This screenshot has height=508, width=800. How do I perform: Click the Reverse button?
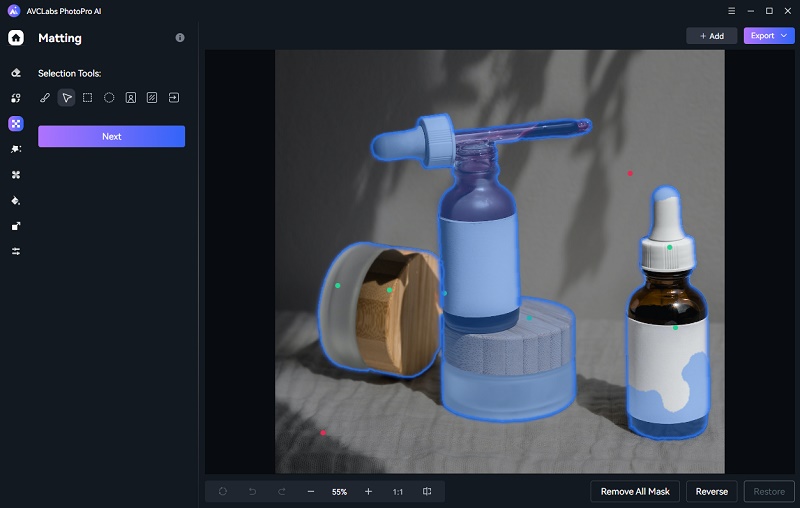click(x=712, y=492)
